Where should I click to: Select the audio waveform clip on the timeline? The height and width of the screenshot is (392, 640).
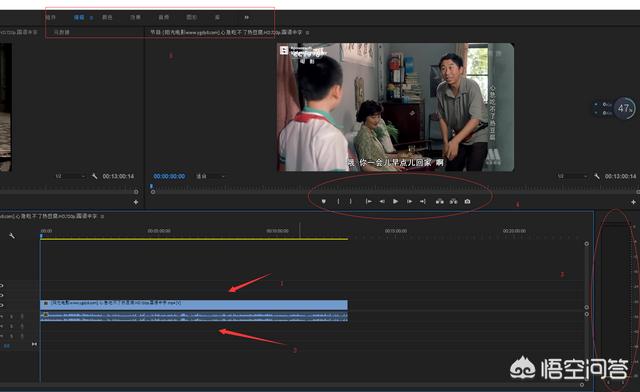[194, 317]
